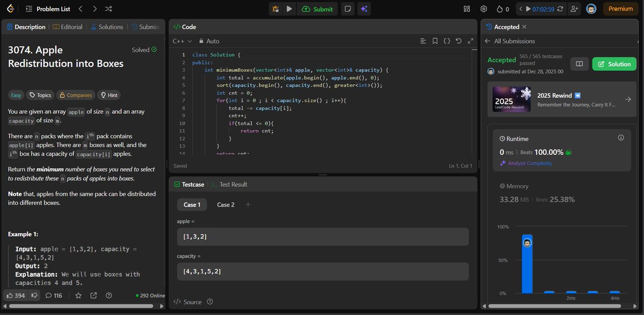Screen dimensions: 644x315
Task: Open the Source section link
Action: point(188,302)
